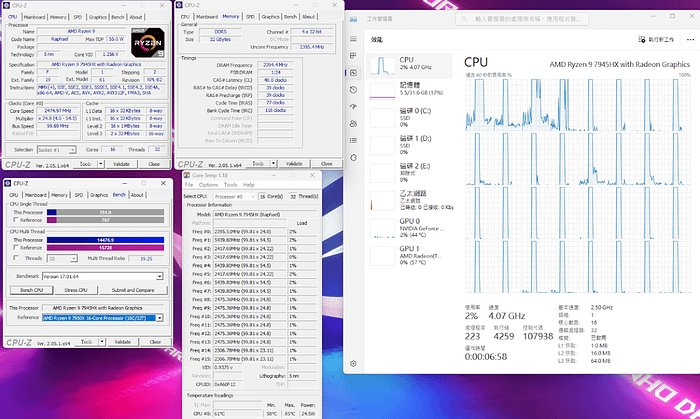Select Disk 0 (C:) performance item
The width and height of the screenshot is (700, 419).
tap(410, 117)
